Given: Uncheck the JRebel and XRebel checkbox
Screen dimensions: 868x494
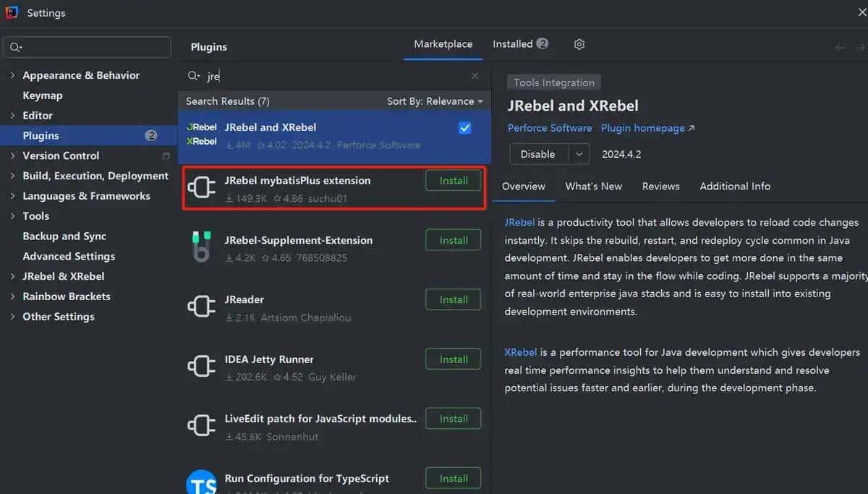Looking at the screenshot, I should [x=465, y=128].
